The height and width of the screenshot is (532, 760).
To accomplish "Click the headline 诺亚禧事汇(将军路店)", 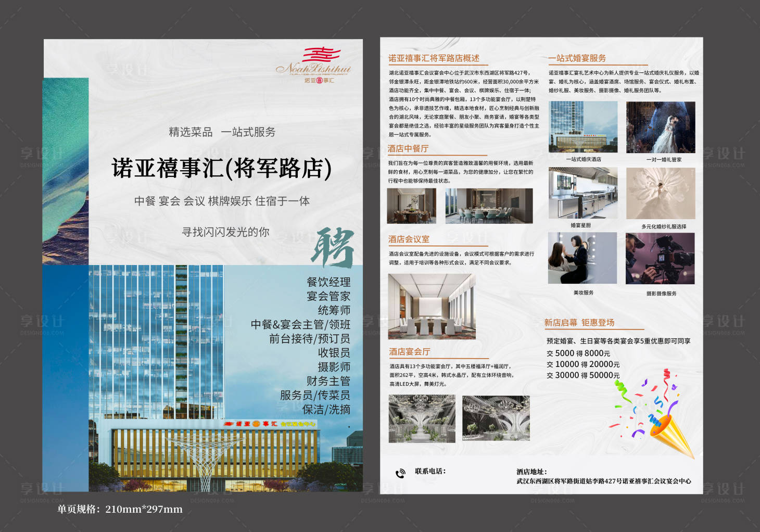I will (x=221, y=169).
